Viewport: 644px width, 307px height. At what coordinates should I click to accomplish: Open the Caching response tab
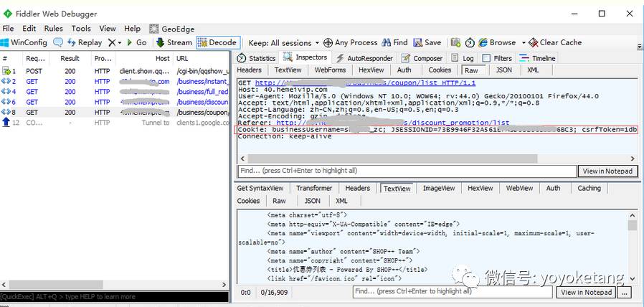(x=589, y=188)
